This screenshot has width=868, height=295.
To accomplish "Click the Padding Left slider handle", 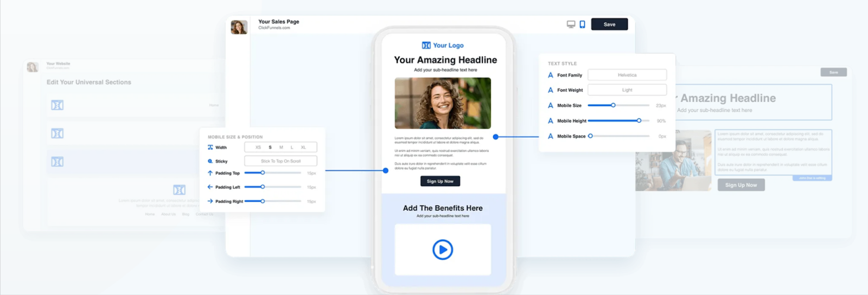I will coord(263,187).
